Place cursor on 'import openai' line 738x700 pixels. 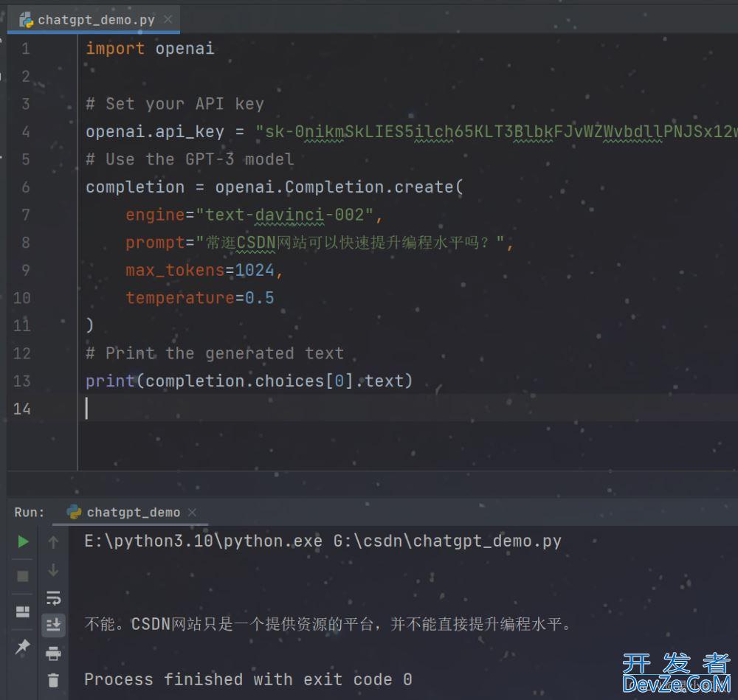pos(150,49)
